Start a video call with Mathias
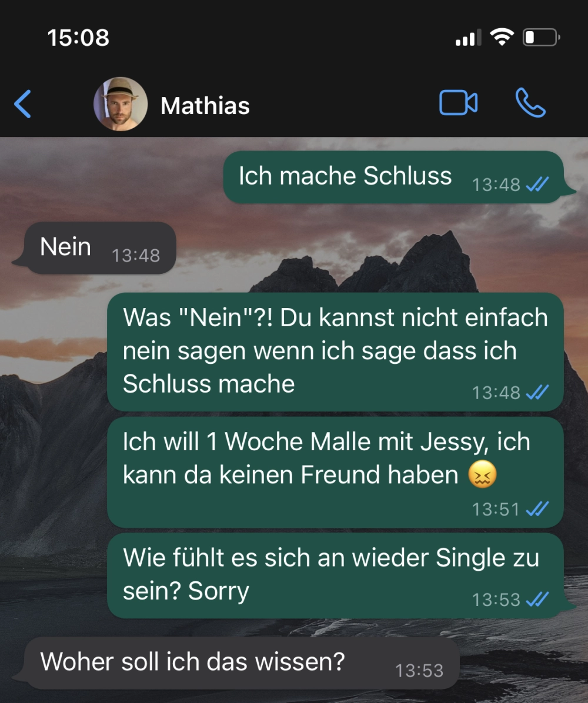 coord(458,103)
